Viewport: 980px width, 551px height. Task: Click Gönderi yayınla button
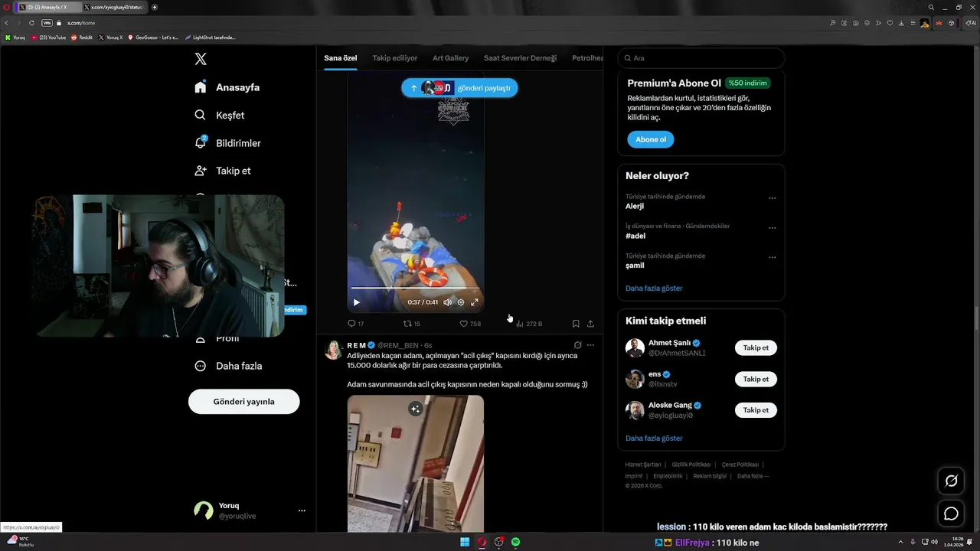pyautogui.click(x=244, y=402)
